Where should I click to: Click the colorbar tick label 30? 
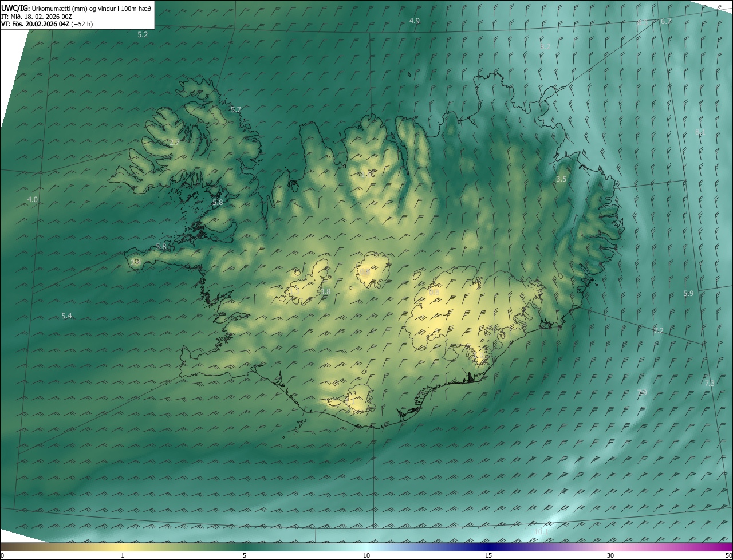[610, 555]
